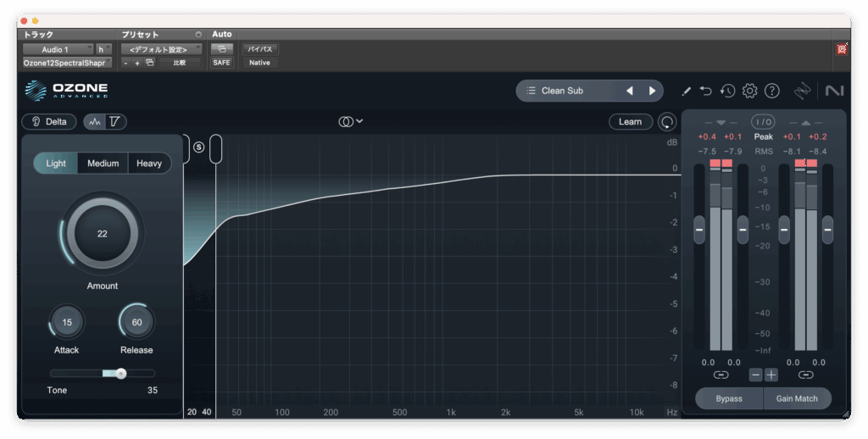Select the Medium shaping mode

[103, 163]
